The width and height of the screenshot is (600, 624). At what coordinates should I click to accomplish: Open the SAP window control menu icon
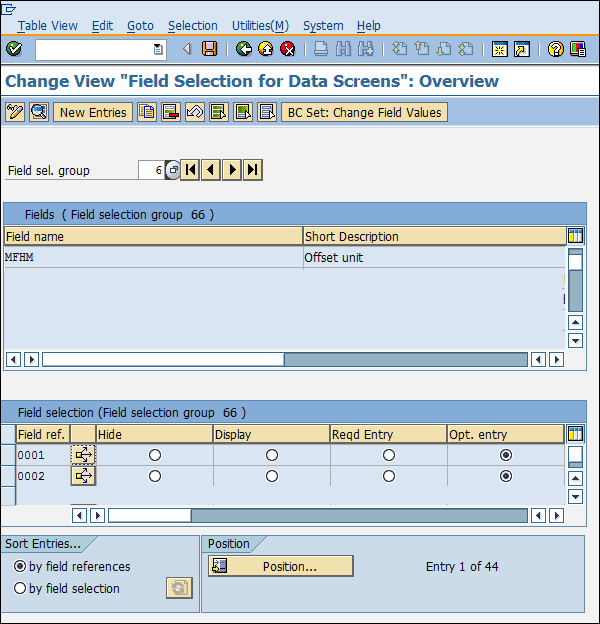[8, 9]
